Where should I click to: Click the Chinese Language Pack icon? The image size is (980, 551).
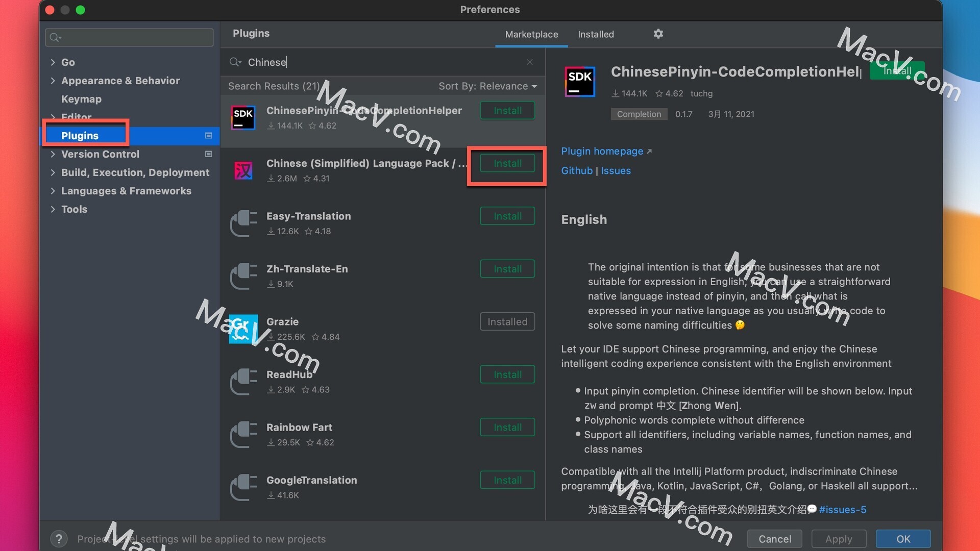coord(243,170)
